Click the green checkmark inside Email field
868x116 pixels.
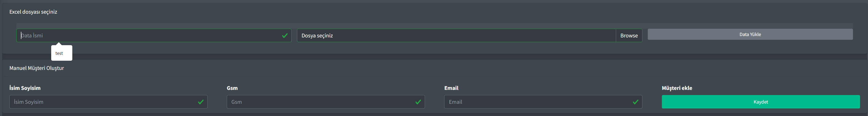pyautogui.click(x=636, y=102)
